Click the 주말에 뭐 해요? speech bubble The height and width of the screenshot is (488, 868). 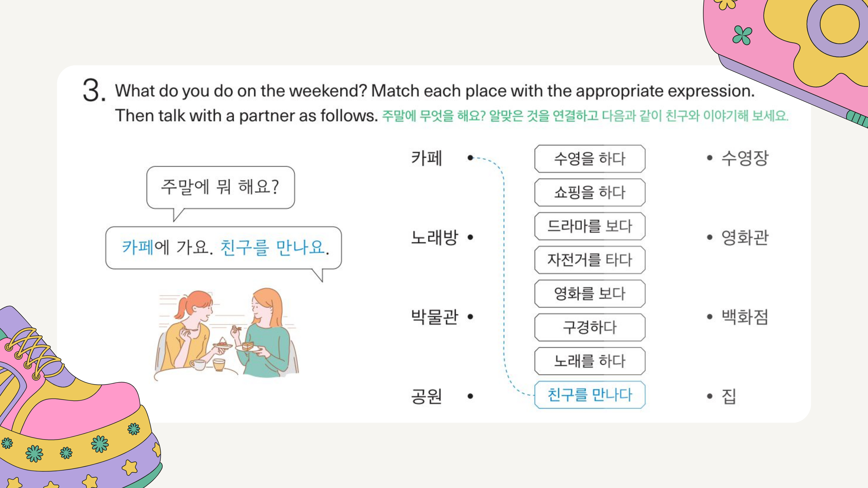coord(220,187)
